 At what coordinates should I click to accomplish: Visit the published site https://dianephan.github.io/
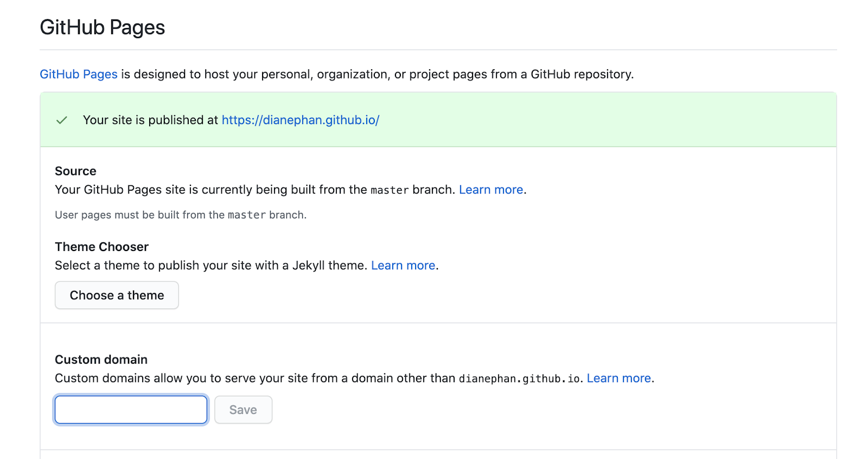tap(301, 120)
